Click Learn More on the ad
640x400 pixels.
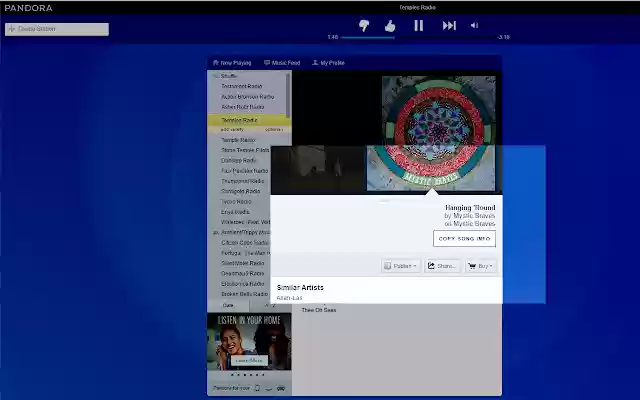tap(249, 360)
